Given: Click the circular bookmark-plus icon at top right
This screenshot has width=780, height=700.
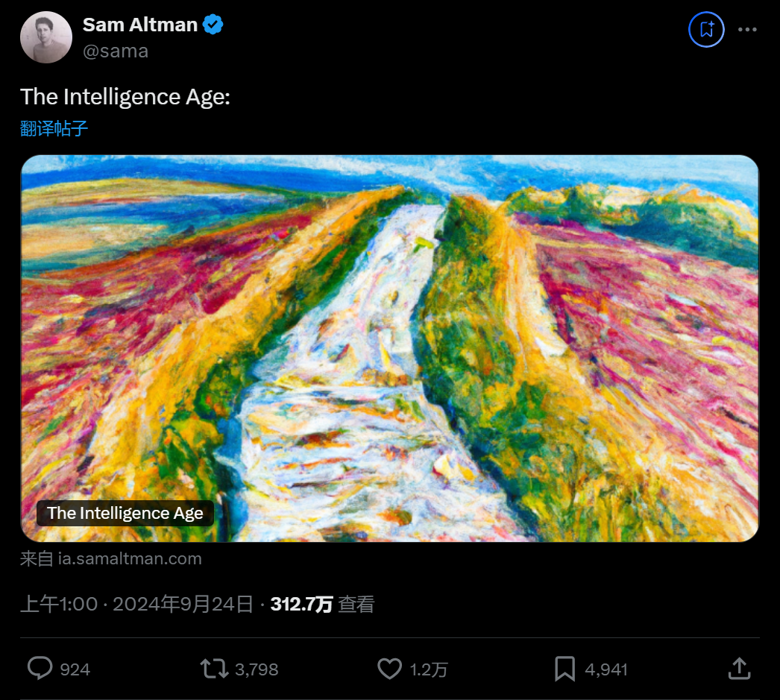Looking at the screenshot, I should [x=706, y=30].
